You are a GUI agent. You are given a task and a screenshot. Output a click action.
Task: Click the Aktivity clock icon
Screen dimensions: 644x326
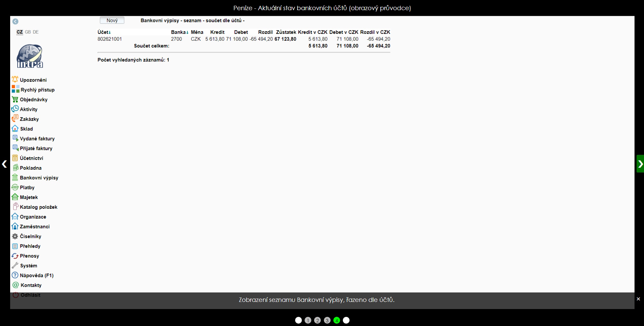(15, 109)
